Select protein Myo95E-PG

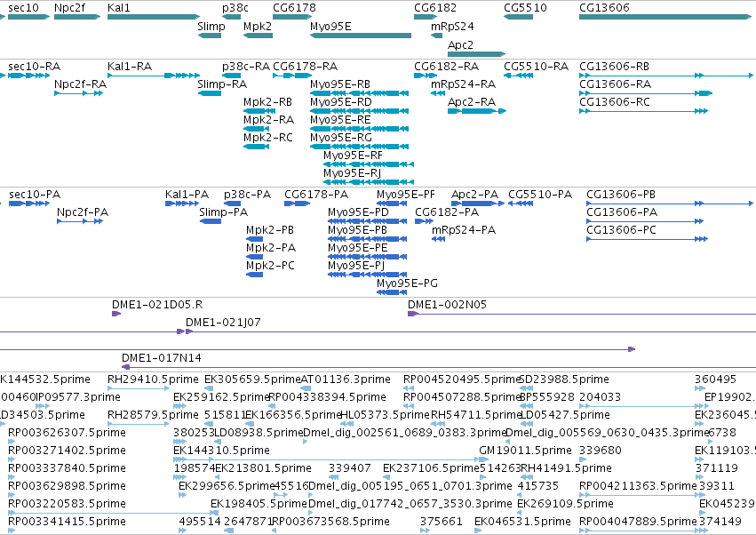(x=408, y=283)
